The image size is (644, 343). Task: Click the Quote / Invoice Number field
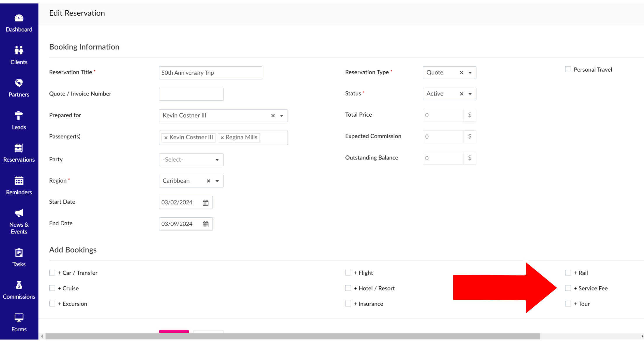pos(191,94)
